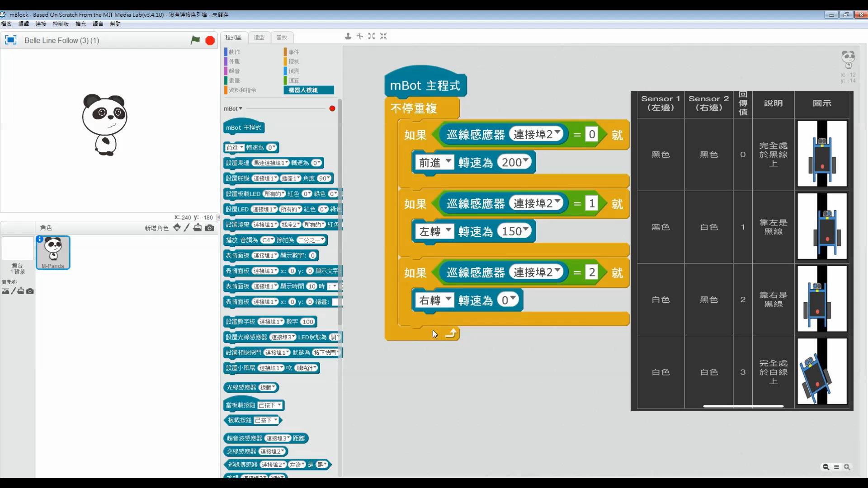Click panda watermark in script area
This screenshot has height=488, width=868.
click(x=848, y=59)
